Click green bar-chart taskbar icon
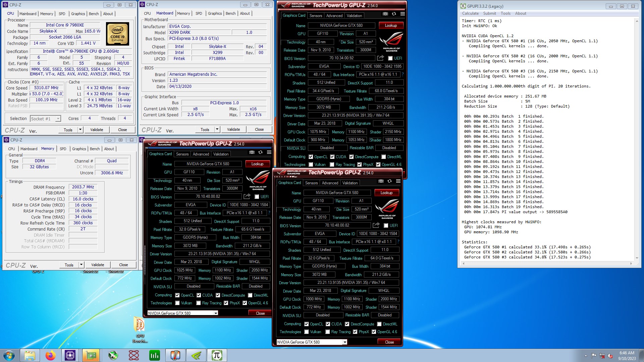 [x=155, y=355]
